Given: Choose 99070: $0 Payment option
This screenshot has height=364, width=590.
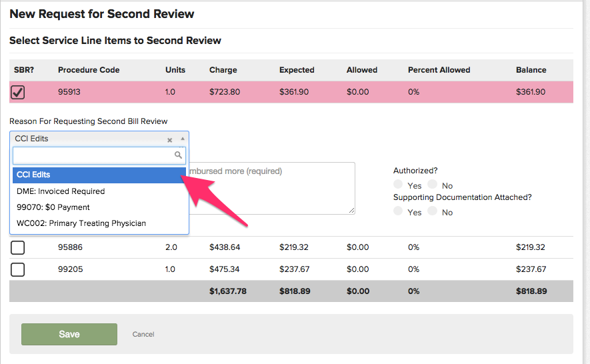Looking at the screenshot, I should point(99,207).
